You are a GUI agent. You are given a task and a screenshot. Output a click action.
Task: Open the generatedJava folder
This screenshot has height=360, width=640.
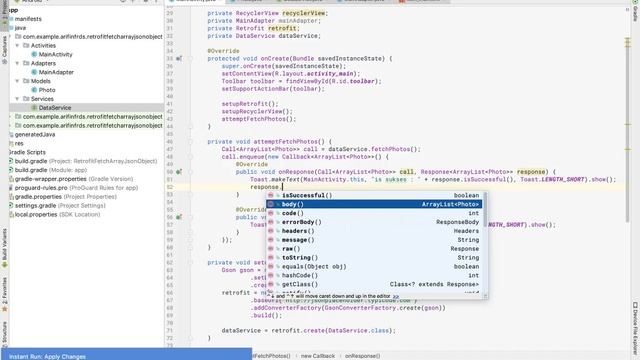click(35, 134)
